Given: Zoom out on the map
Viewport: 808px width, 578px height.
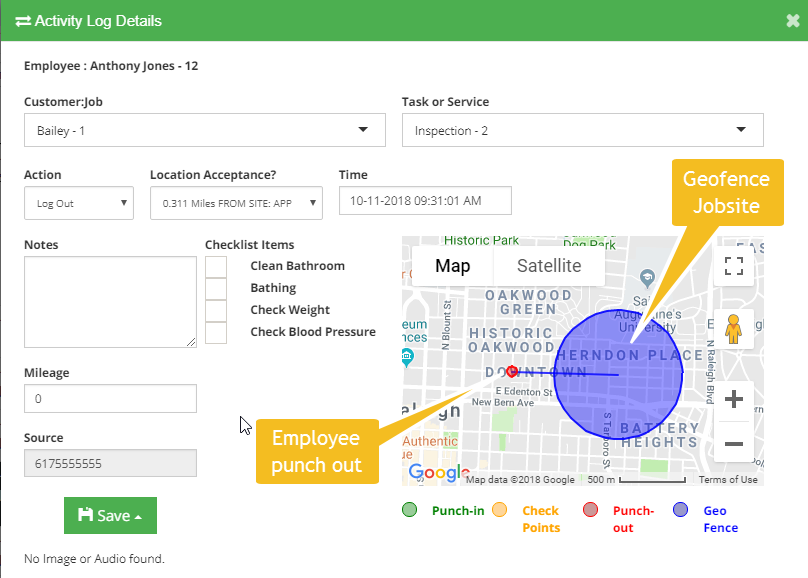Looking at the screenshot, I should point(733,444).
